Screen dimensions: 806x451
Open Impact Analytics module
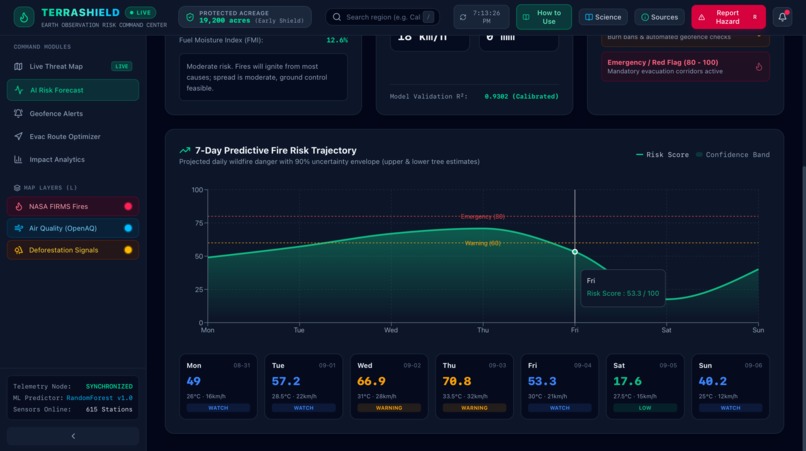point(73,159)
